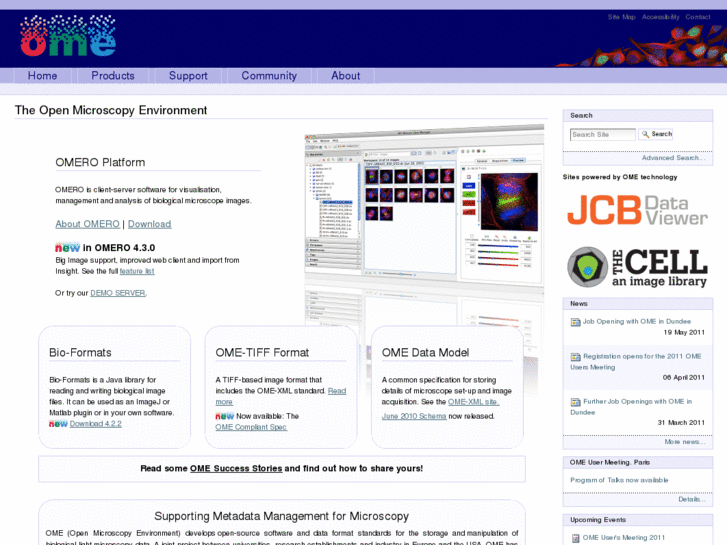Open the full feature list link
The height and width of the screenshot is (545, 727).
pyautogui.click(x=137, y=271)
